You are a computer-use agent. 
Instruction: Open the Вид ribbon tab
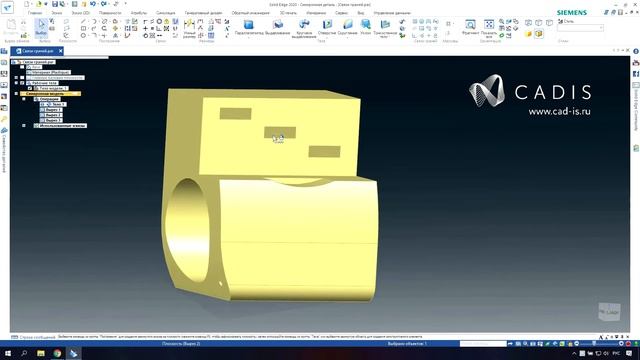[x=361, y=13]
